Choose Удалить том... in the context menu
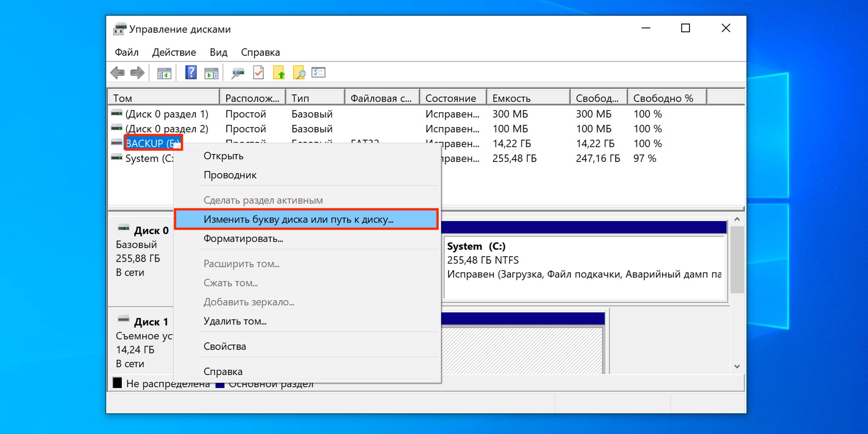The image size is (868, 434). pyautogui.click(x=307, y=321)
